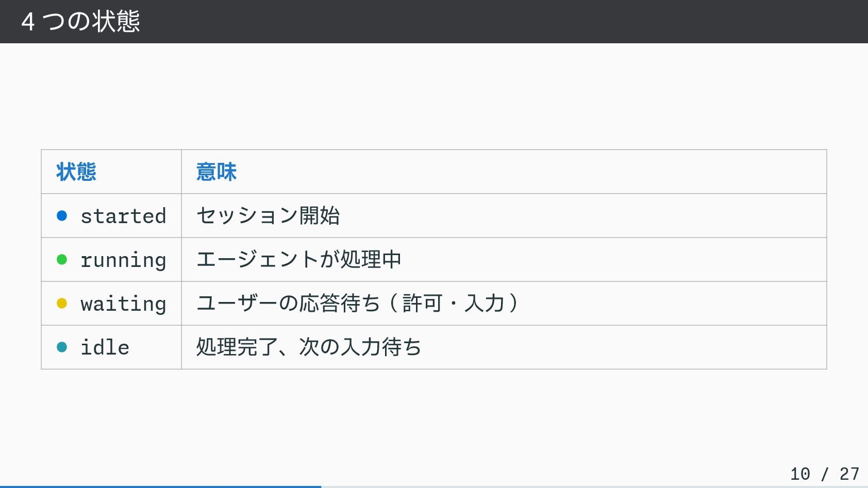Click the current page number 10
Image resolution: width=868 pixels, height=488 pixels.
[800, 474]
